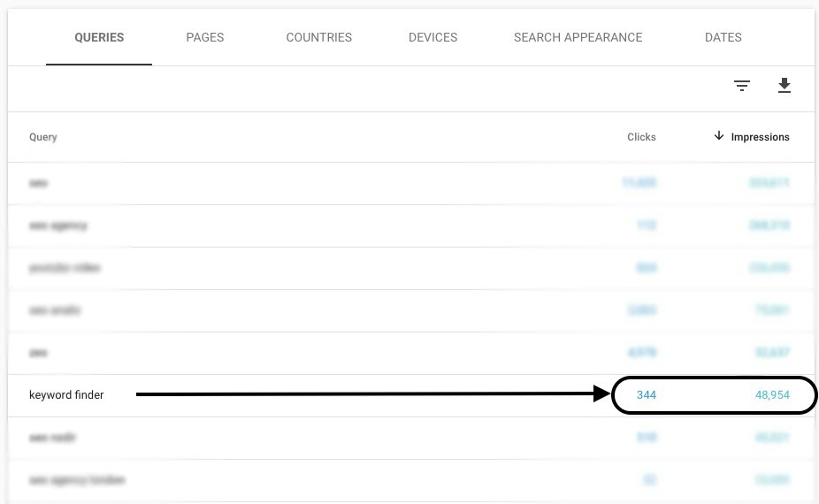Open the Devices tab

tap(432, 37)
